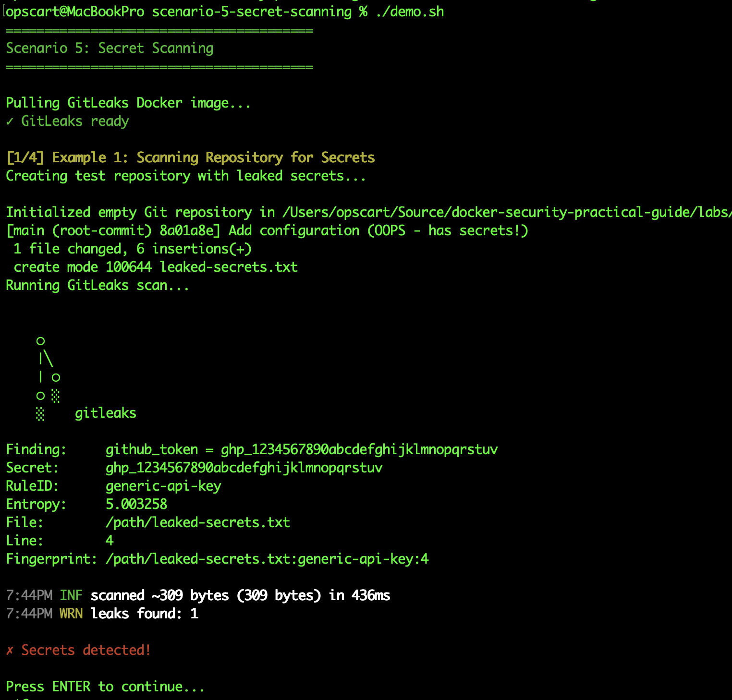Click the 'Fingerprint:' label
Image resolution: width=732 pixels, height=700 pixels.
pyautogui.click(x=52, y=559)
